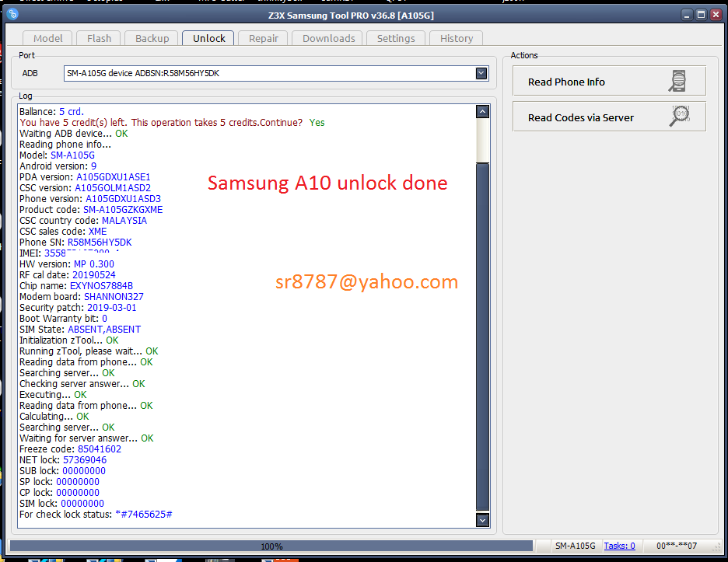Viewport: 728px width, 562px height.
Task: View the History tab
Action: click(457, 39)
